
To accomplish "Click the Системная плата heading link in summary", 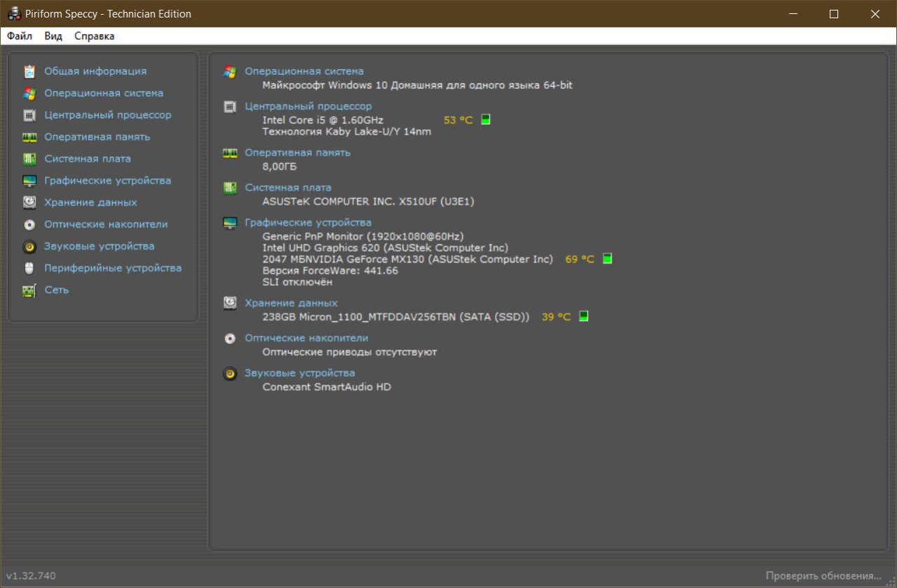I will 288,187.
